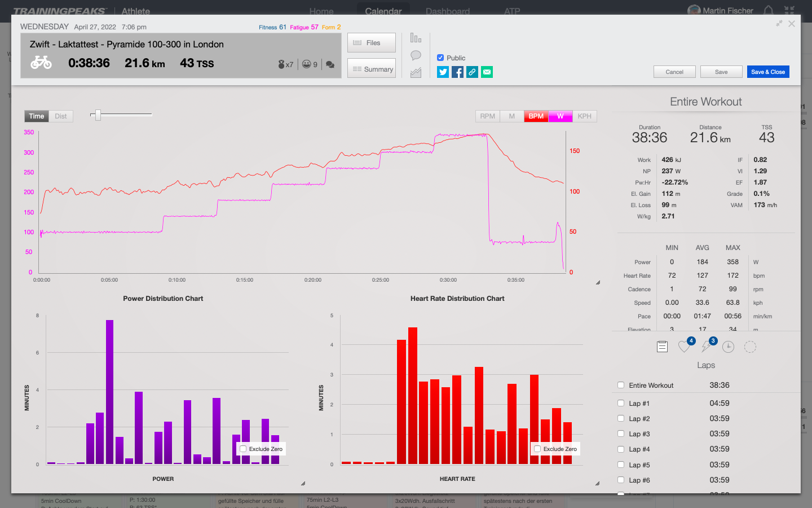Viewport: 812px width, 508px height.
Task: Switch the graph x-axis to Dist
Action: click(61, 116)
